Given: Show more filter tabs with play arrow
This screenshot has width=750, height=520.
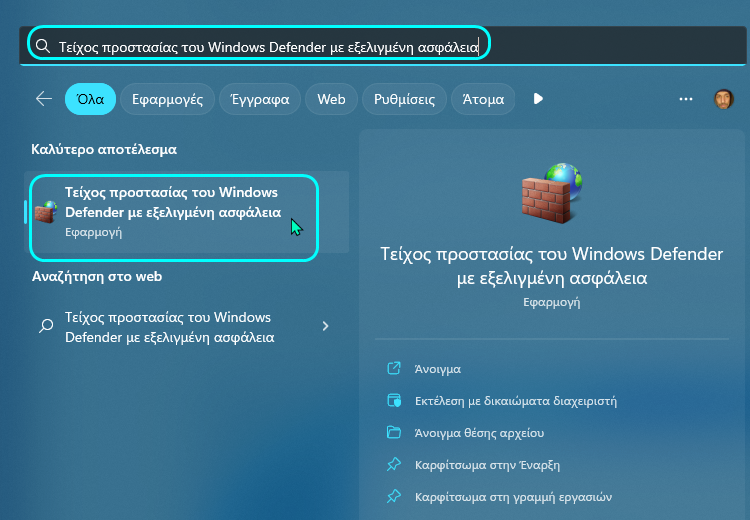Looking at the screenshot, I should (x=538, y=99).
